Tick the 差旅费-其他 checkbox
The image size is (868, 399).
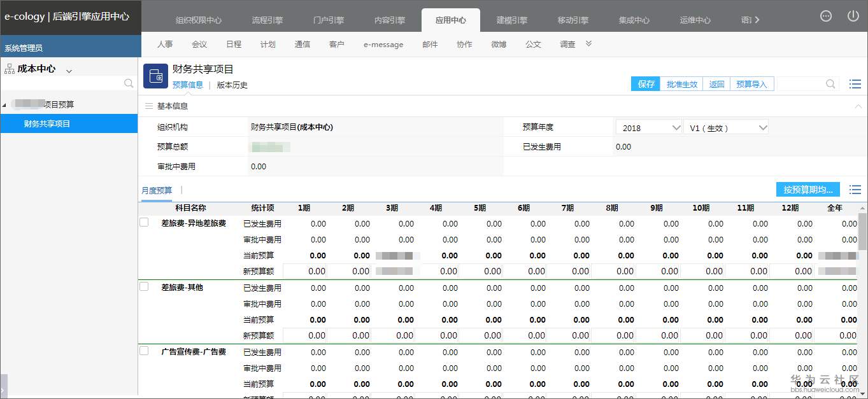point(144,286)
